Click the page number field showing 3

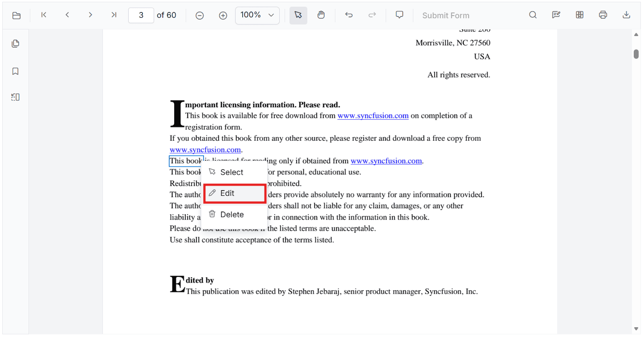point(141,15)
